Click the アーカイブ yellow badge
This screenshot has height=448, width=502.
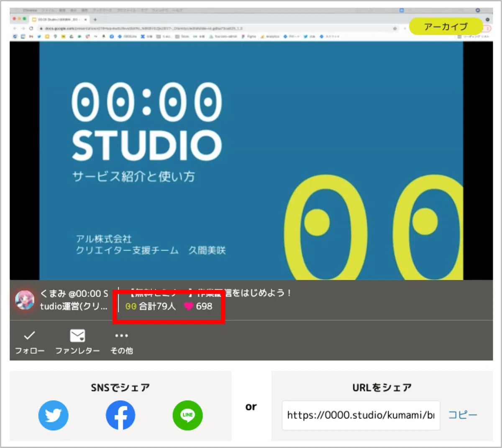(446, 27)
